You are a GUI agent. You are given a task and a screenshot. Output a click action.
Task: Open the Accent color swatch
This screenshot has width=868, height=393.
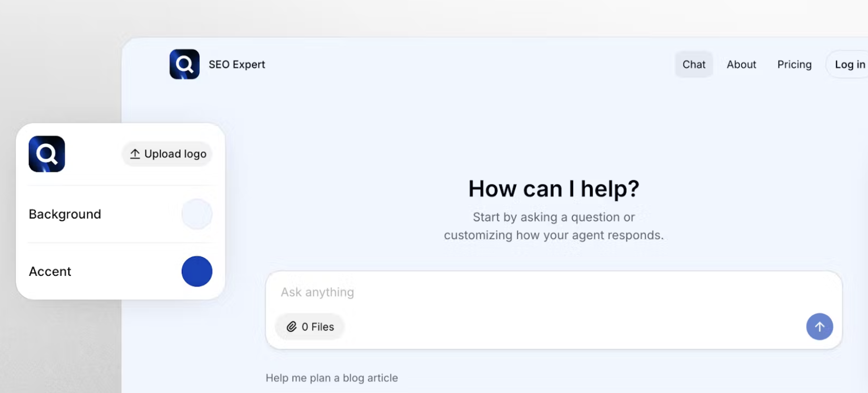pos(197,271)
